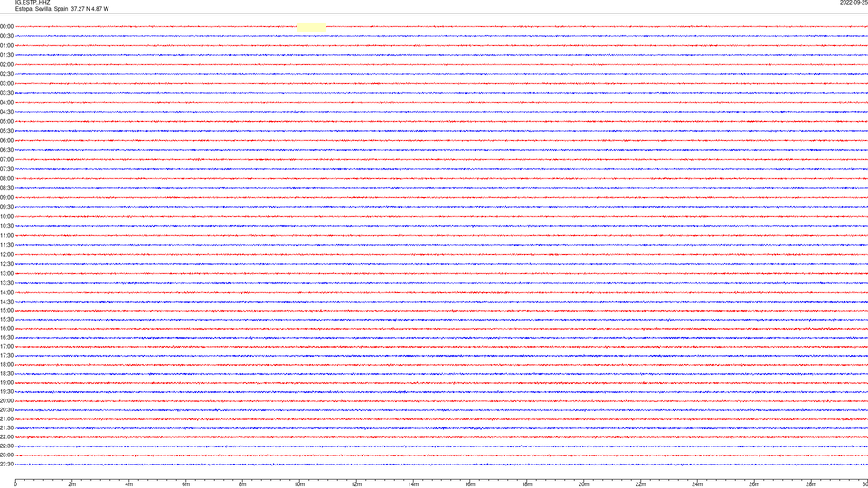
Task: Click the 10m tick label on the time axis
Action: point(299,484)
